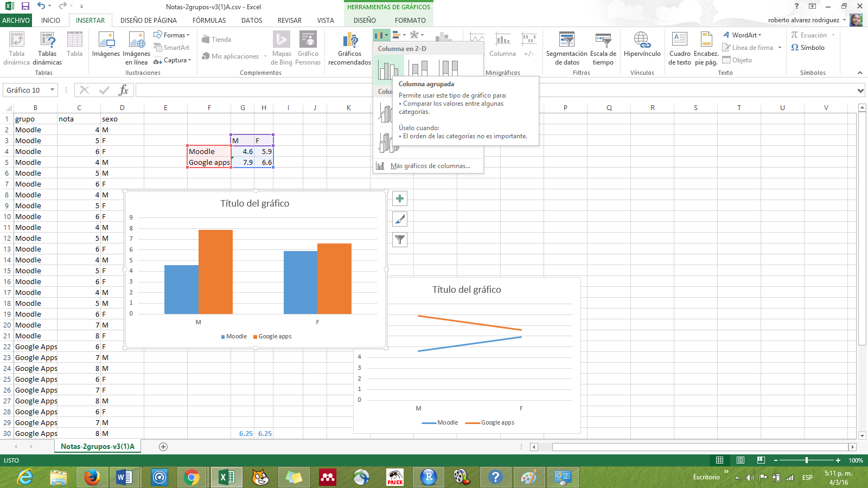The width and height of the screenshot is (868, 488).
Task: Click the bar chart title Título del gráfico
Action: tap(255, 203)
